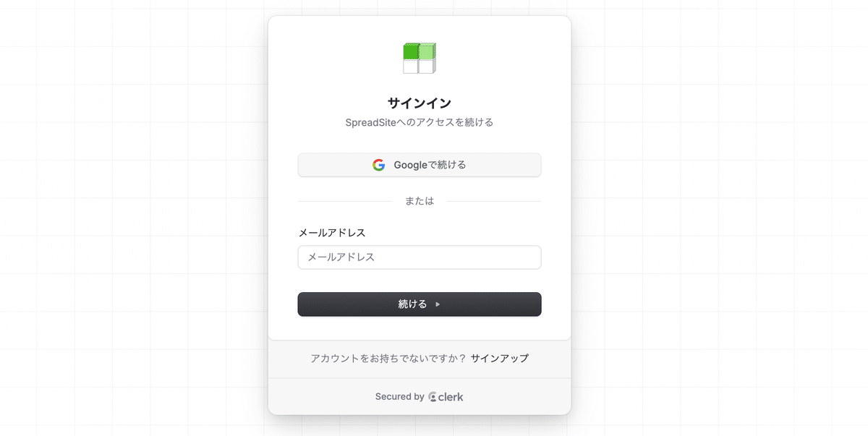Continue with the Googleで続ける button

420,165
